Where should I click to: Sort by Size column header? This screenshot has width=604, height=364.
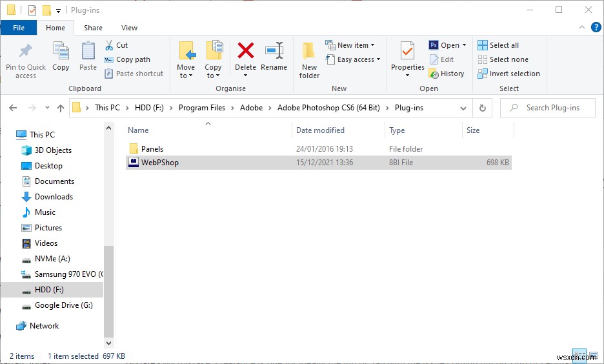point(488,130)
